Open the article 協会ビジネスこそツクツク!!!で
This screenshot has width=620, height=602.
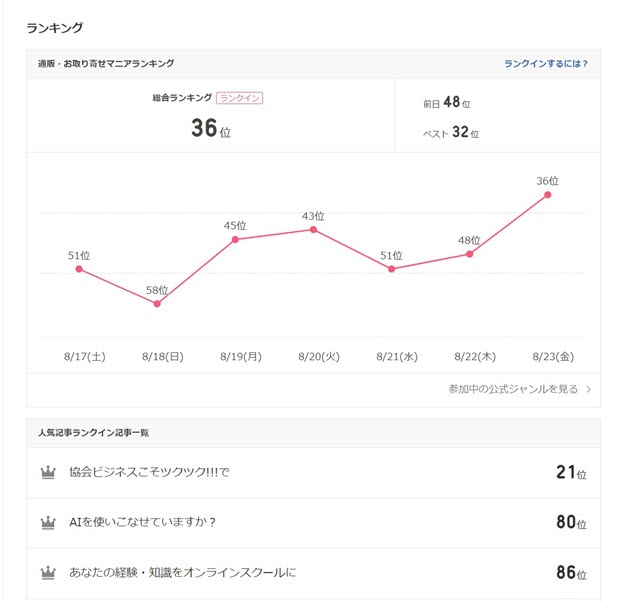(150, 472)
